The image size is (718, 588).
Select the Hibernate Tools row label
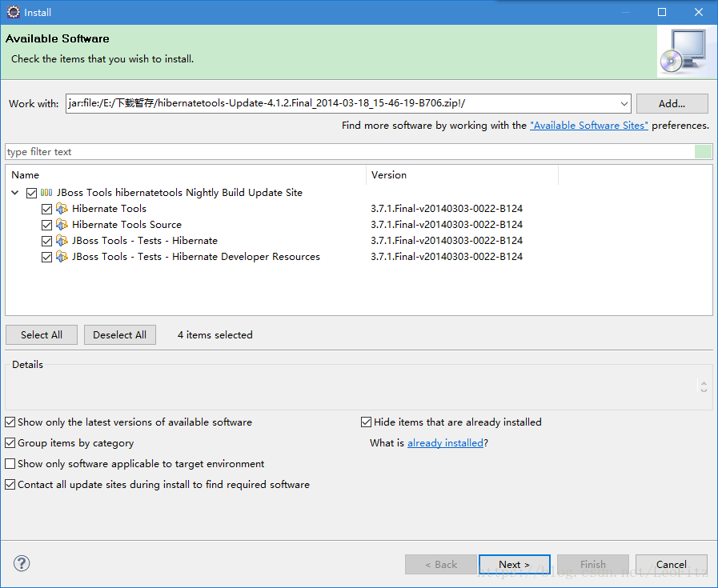pyautogui.click(x=109, y=209)
